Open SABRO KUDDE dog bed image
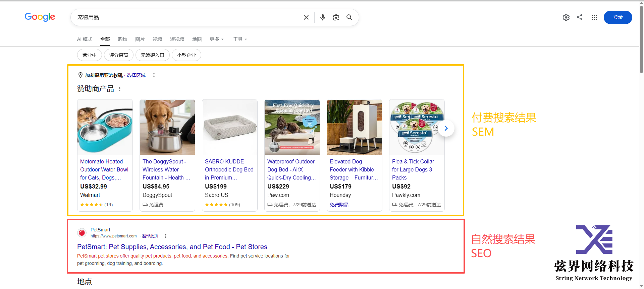Viewport: 644px width, 289px height. click(230, 127)
